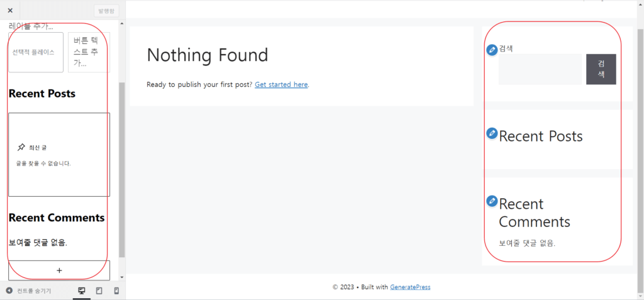Click the search text field in preview
The height and width of the screenshot is (300, 644).
pos(540,69)
